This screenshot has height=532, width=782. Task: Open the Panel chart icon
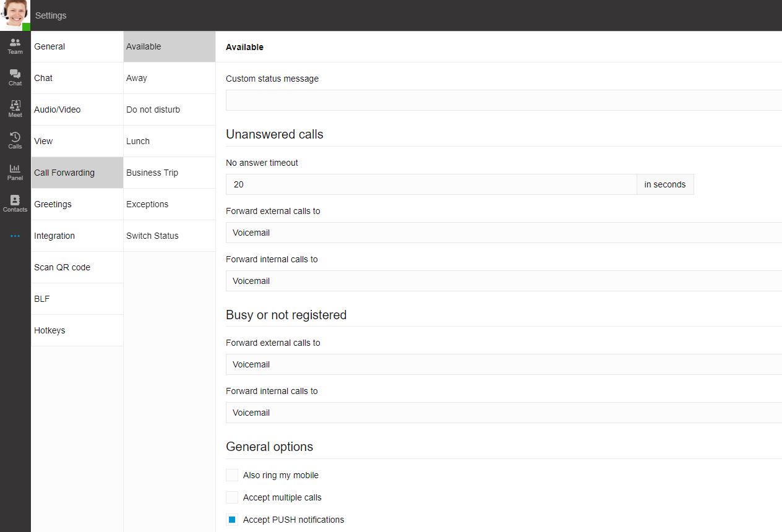15,172
